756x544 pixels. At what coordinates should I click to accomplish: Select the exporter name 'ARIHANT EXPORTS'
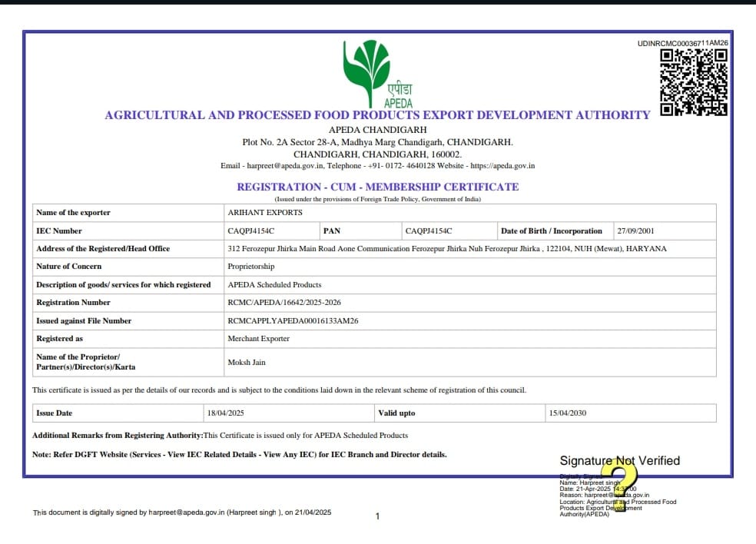click(265, 213)
